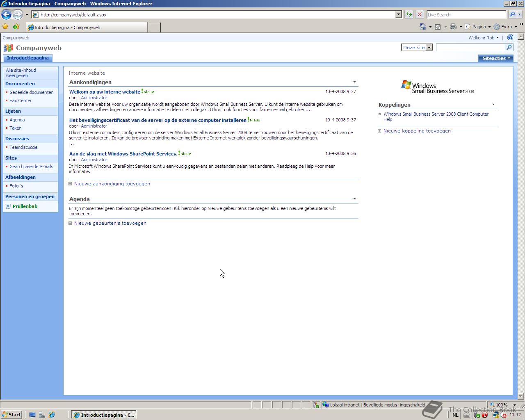The width and height of the screenshot is (525, 420).
Task: Open a new blank browser tab
Action: click(x=154, y=27)
